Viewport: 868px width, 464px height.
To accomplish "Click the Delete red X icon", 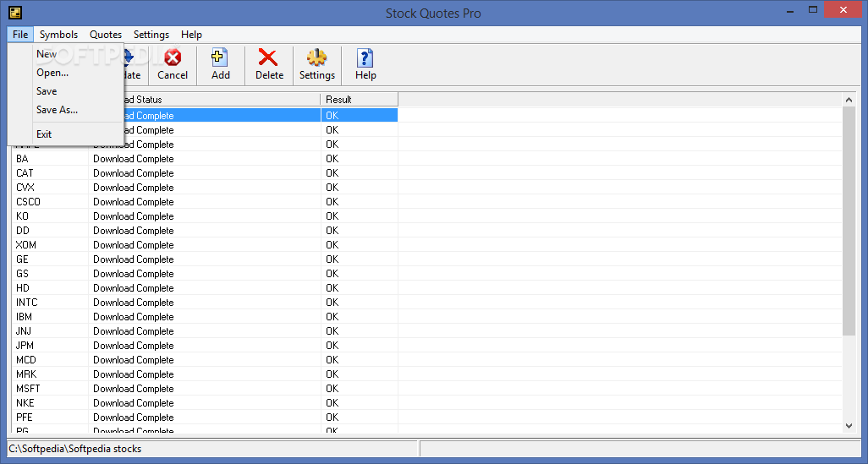I will [268, 57].
